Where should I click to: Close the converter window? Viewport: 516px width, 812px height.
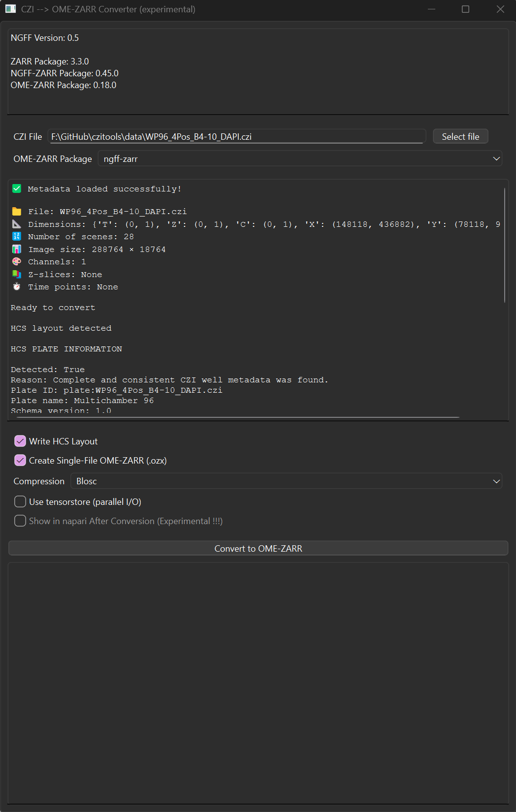tap(500, 9)
